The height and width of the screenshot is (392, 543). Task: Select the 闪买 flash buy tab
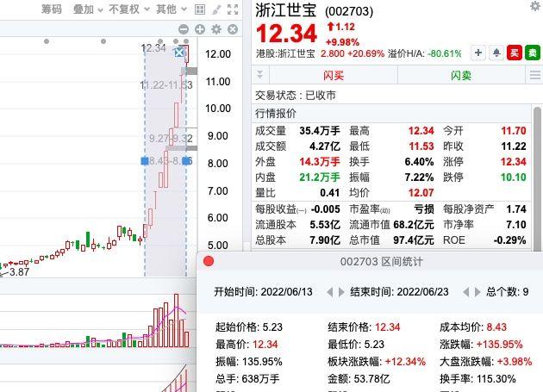pos(334,75)
